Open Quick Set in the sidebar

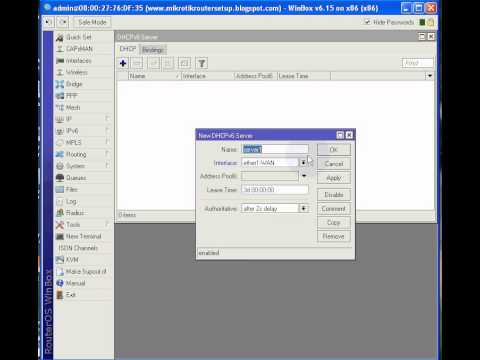pyautogui.click(x=79, y=37)
